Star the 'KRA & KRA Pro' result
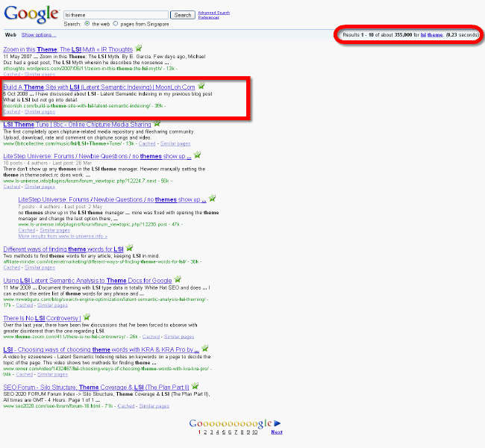Image resolution: width=485 pixels, height=448 pixels. [204, 348]
